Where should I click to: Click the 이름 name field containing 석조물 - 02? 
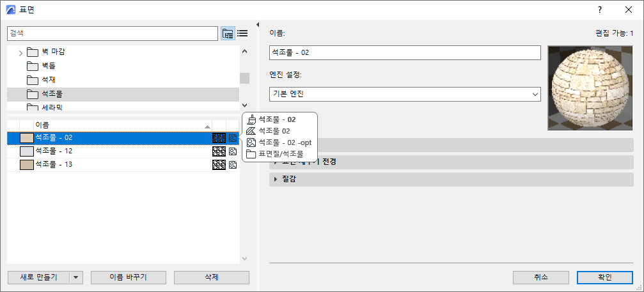coord(405,52)
